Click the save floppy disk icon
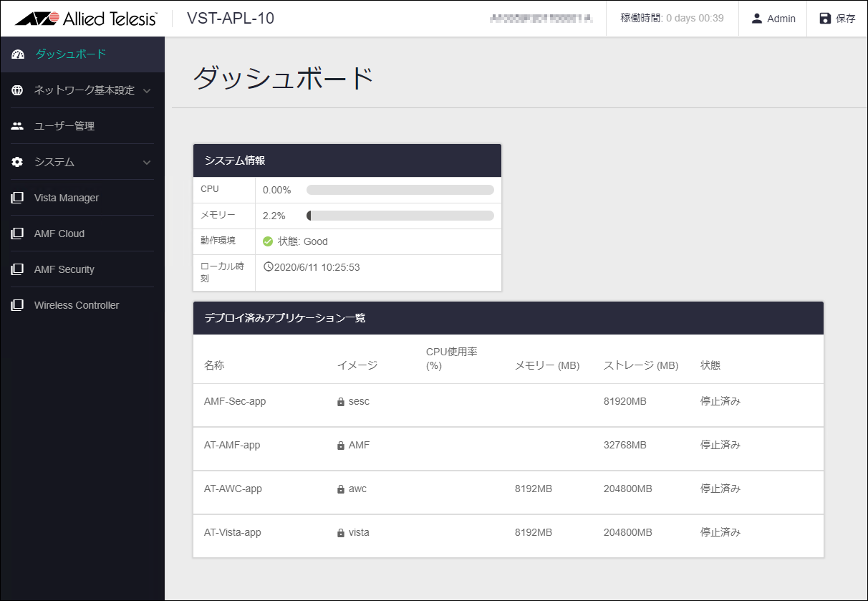 [x=825, y=19]
